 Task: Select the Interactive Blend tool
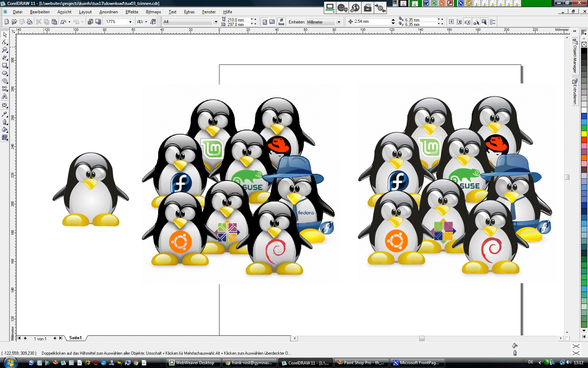tap(5, 105)
